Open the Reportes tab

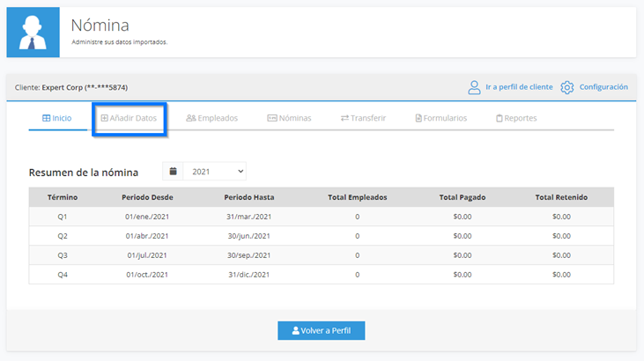click(x=516, y=118)
